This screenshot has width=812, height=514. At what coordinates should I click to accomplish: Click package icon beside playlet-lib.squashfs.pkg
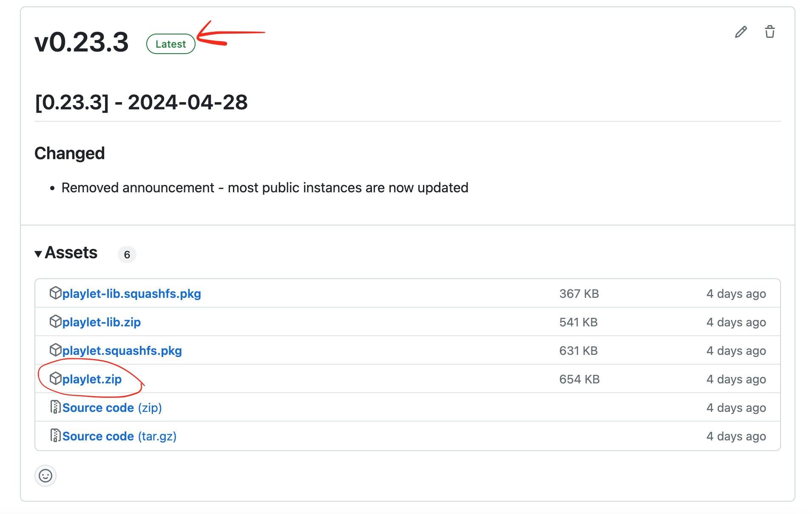pyautogui.click(x=55, y=293)
